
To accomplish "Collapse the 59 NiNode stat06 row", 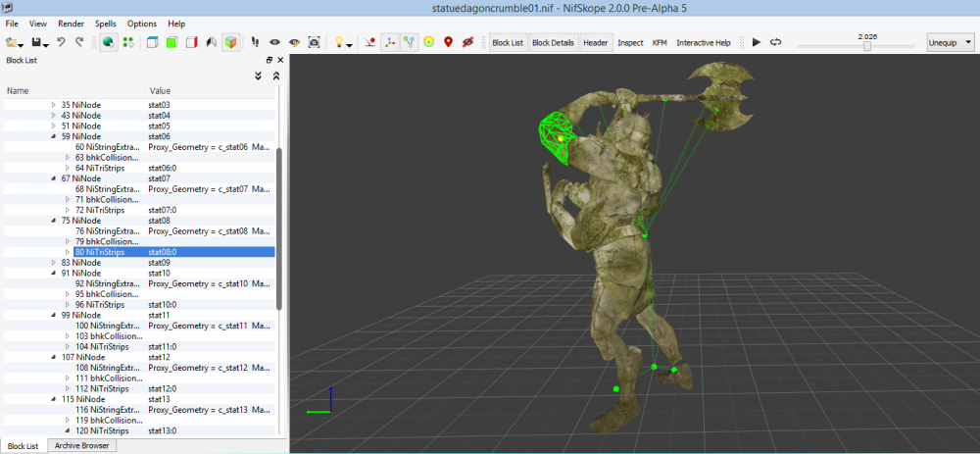I will click(54, 136).
